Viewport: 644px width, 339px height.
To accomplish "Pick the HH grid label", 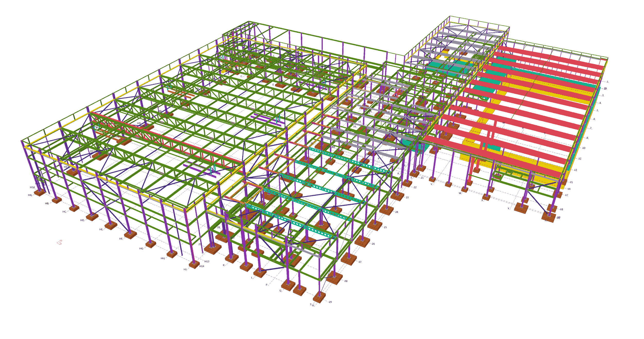I will click(x=163, y=258).
